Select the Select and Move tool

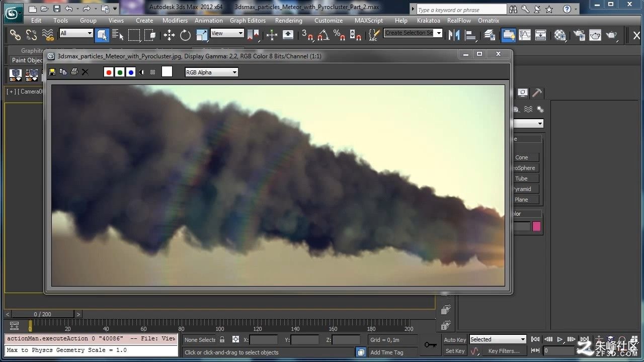(x=169, y=35)
